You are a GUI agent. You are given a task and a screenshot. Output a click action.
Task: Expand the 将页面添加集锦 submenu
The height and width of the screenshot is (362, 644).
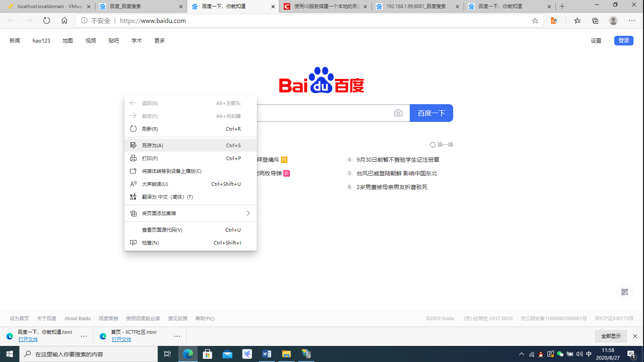click(x=190, y=213)
